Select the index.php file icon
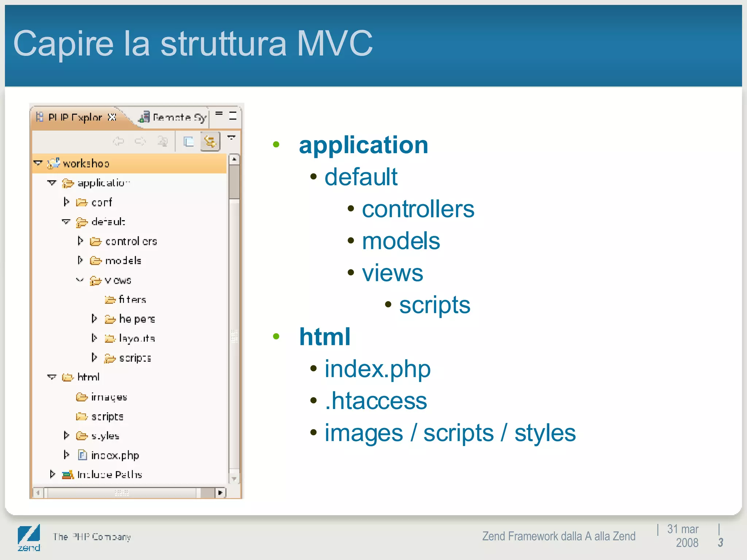 click(82, 455)
